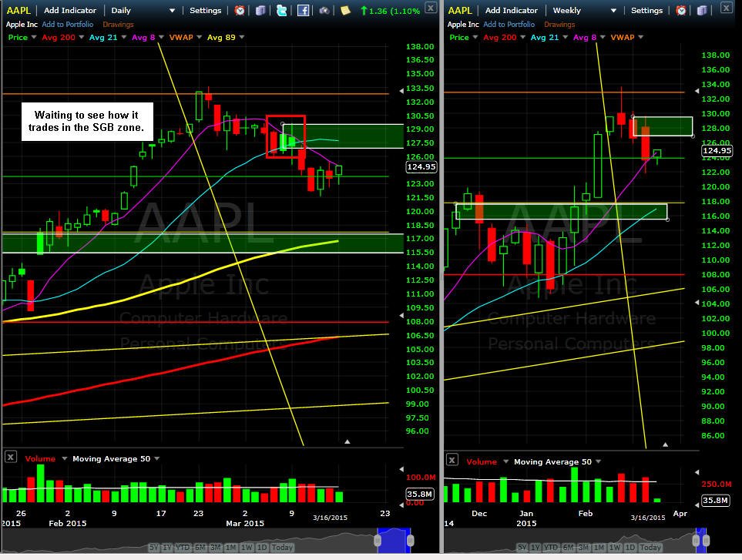Viewport: 742px width, 560px height.
Task: Open the Daily timeframe dropdown
Action: (143, 11)
